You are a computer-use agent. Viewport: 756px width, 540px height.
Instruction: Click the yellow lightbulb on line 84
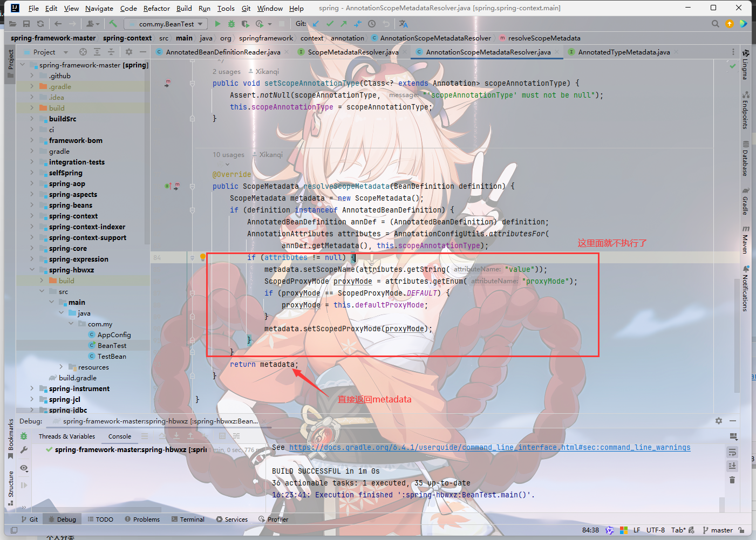203,257
